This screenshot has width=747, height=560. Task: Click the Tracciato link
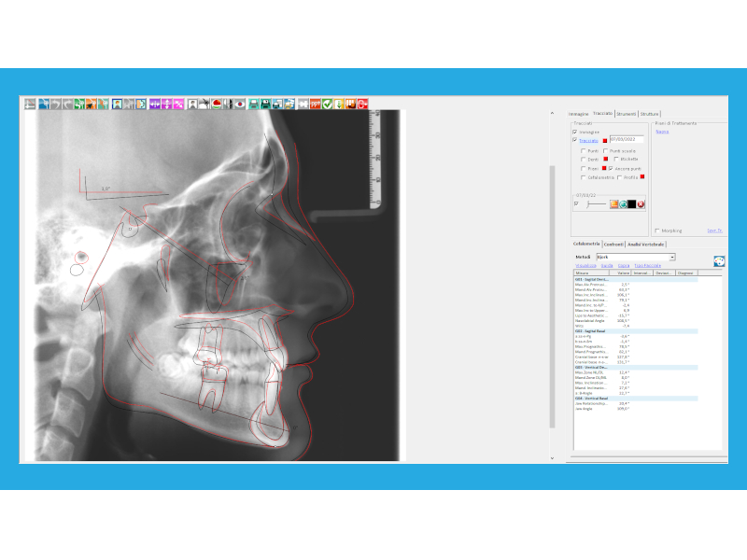coord(588,141)
